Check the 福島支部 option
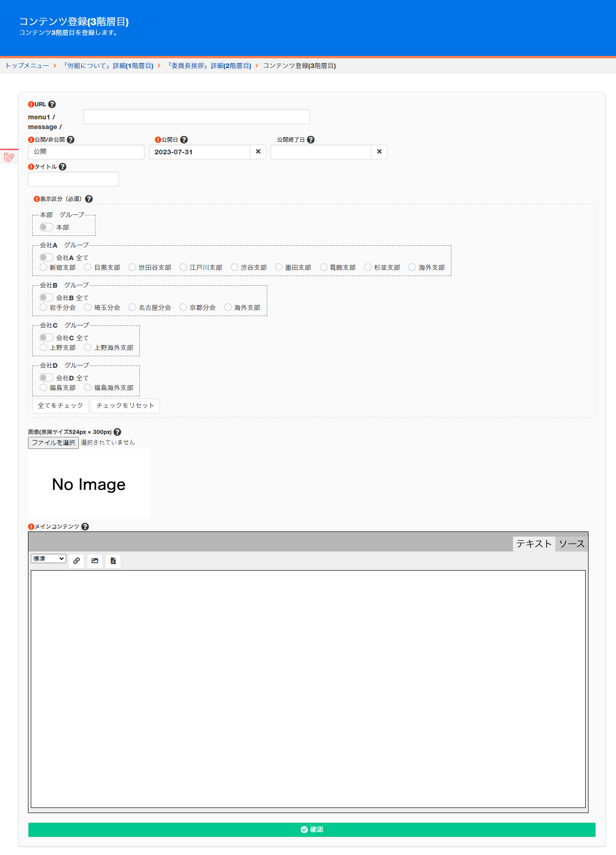The image size is (616, 855). coord(43,387)
